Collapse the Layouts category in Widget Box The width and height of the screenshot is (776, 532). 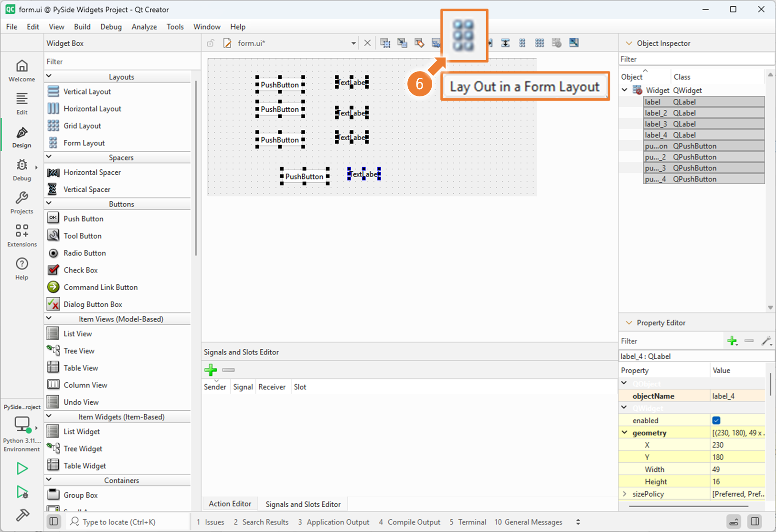49,76
